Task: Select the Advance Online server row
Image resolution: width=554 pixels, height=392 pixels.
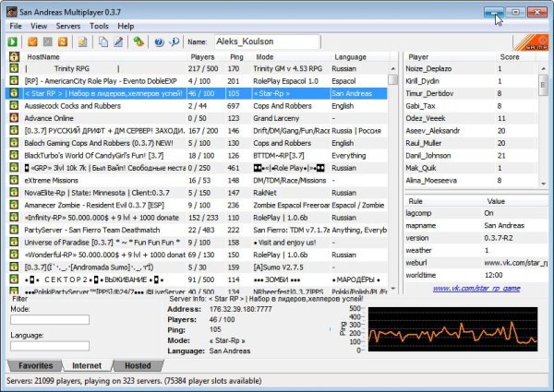Action: (x=197, y=118)
